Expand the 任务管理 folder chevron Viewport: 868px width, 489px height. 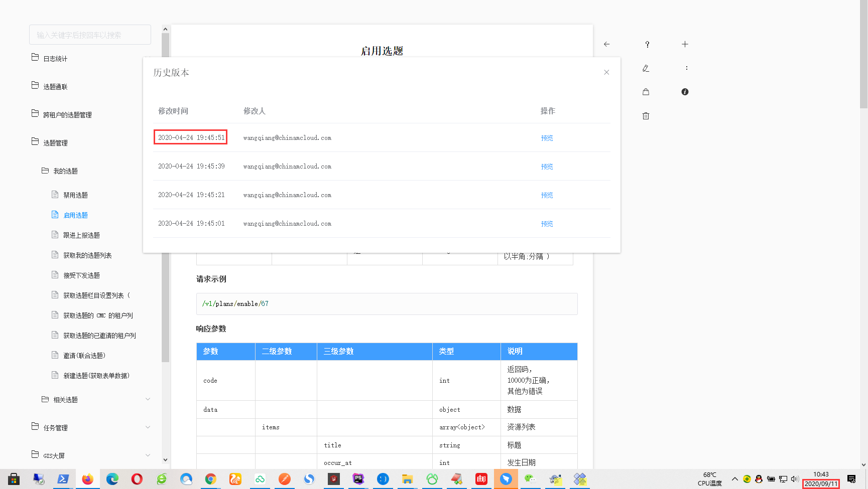click(148, 427)
